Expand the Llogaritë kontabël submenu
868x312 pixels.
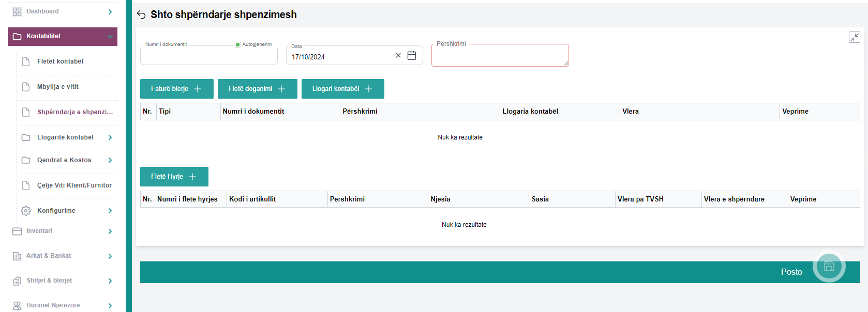pyautogui.click(x=110, y=137)
